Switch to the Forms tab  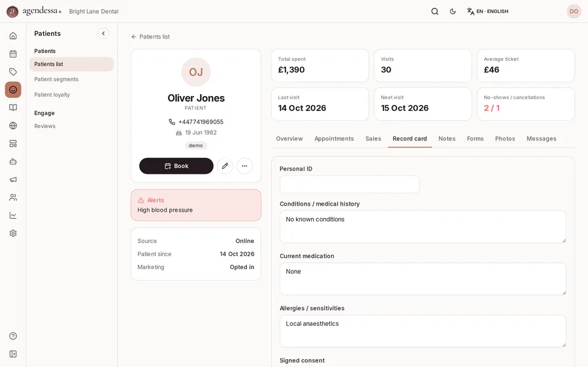(x=475, y=138)
